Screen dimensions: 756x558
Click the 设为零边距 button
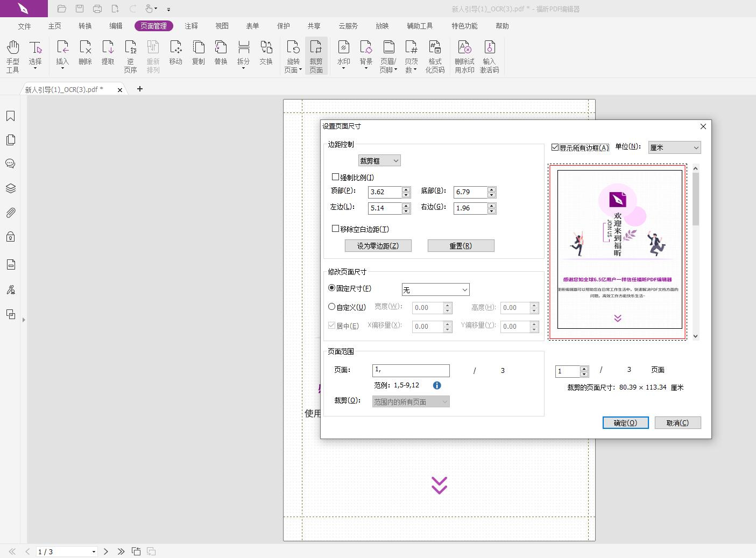378,246
